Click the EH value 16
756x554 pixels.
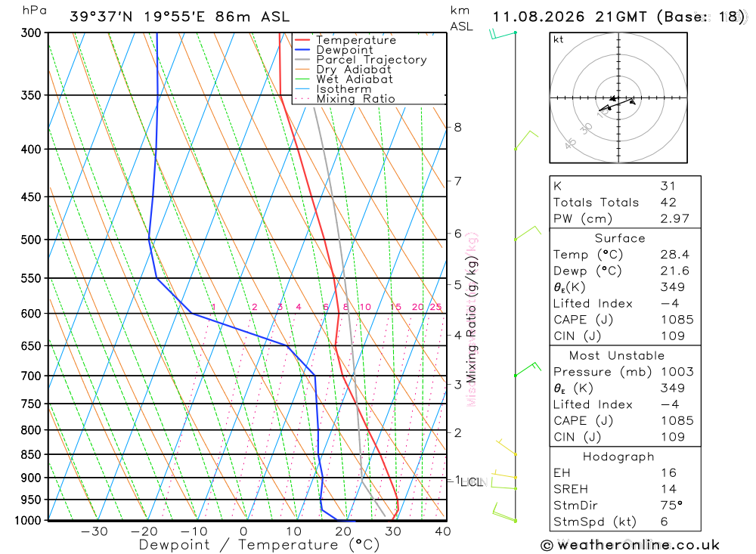668,473
